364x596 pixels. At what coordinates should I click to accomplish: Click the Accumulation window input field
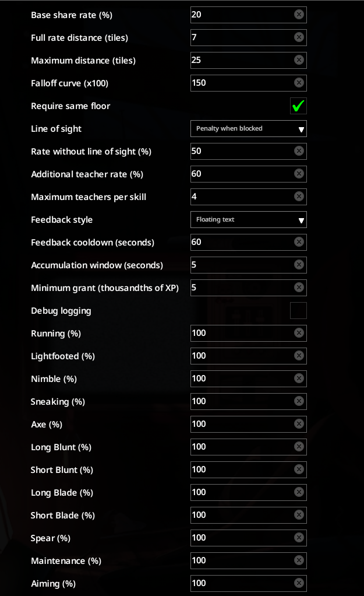pyautogui.click(x=249, y=265)
